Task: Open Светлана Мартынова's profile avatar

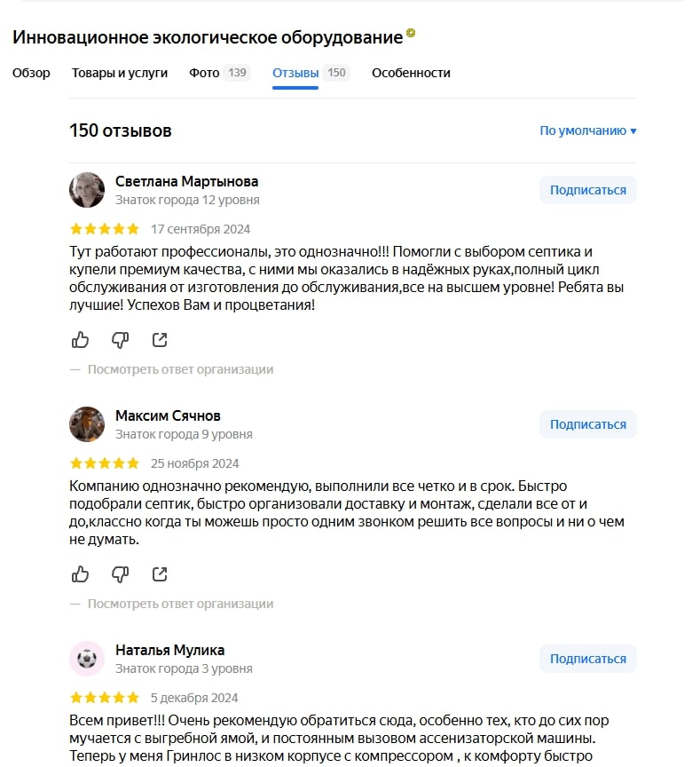Action: click(x=87, y=189)
